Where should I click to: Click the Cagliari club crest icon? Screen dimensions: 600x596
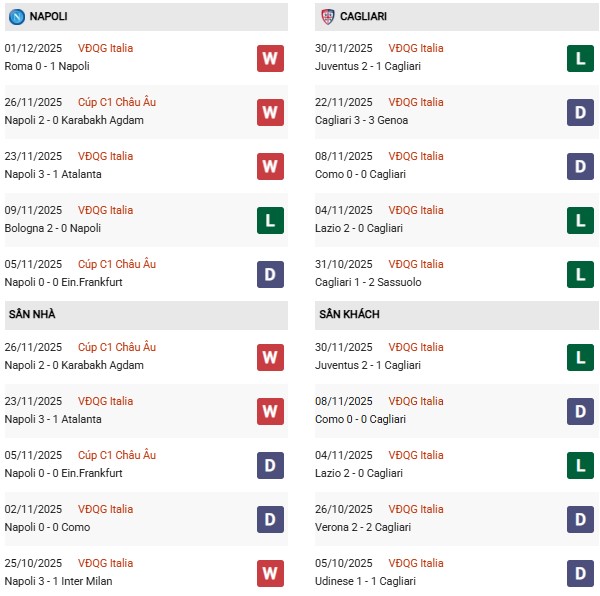[x=327, y=16]
